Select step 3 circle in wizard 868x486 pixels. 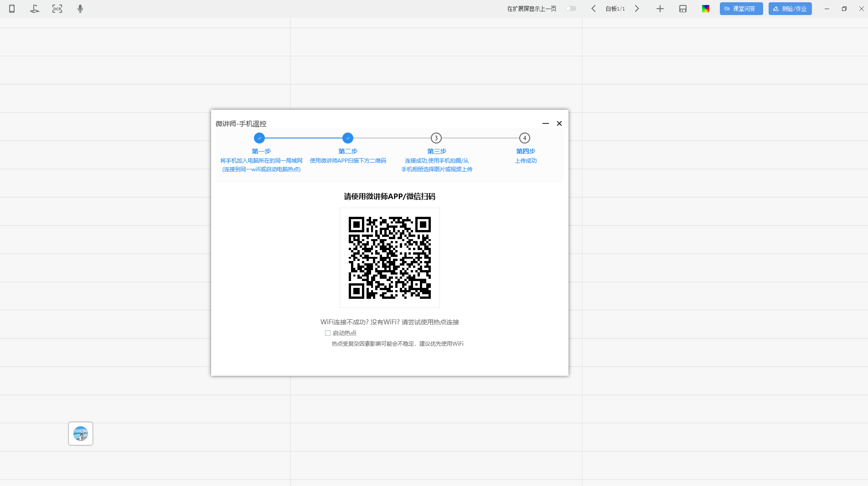click(436, 138)
